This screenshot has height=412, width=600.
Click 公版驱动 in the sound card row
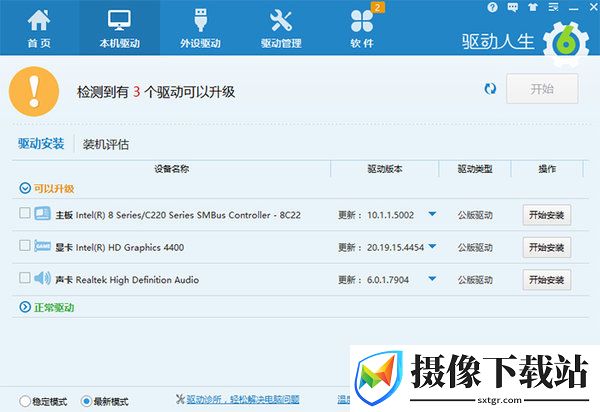[475, 280]
